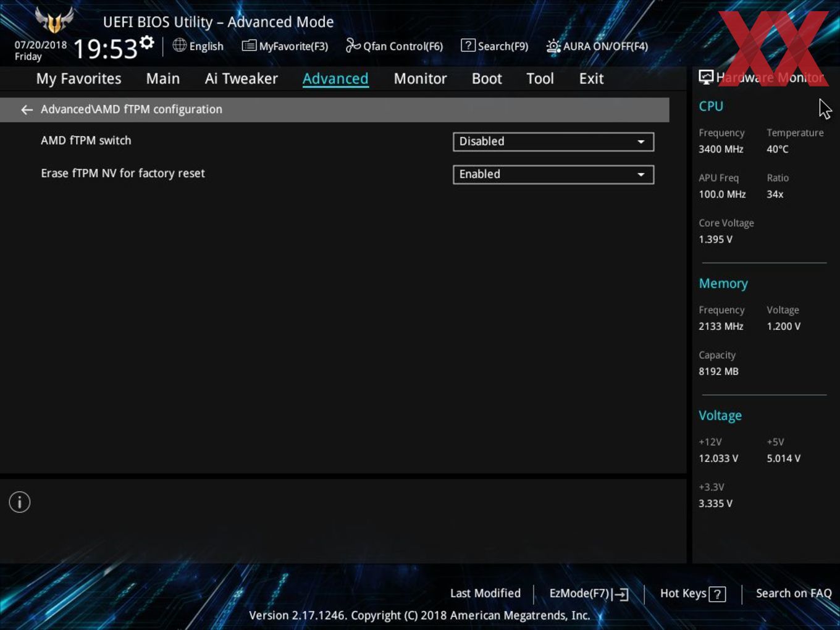The width and height of the screenshot is (840, 630).
Task: Click the 19:53 clock display
Action: coord(105,49)
